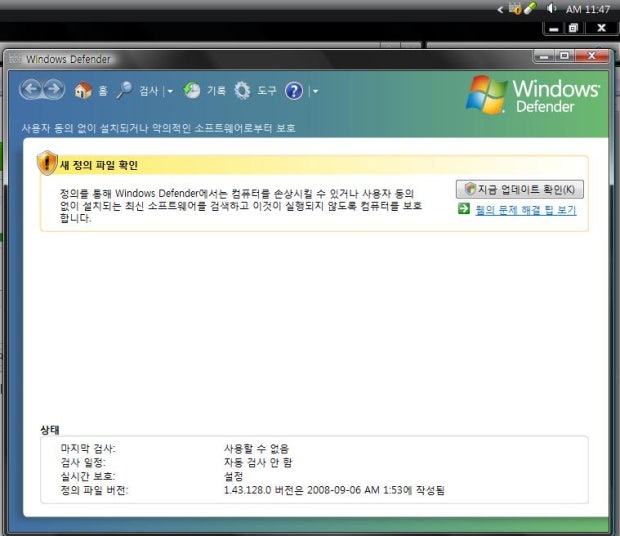Screen dimensions: 620x536
Task: Click 지금 업데이트 확인(K) button
Action: click(520, 189)
